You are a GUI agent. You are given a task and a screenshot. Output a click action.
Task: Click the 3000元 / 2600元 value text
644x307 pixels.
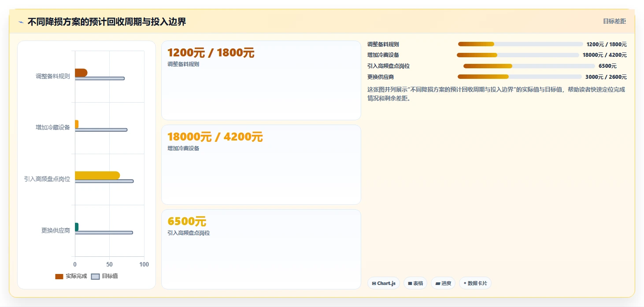click(x=606, y=77)
